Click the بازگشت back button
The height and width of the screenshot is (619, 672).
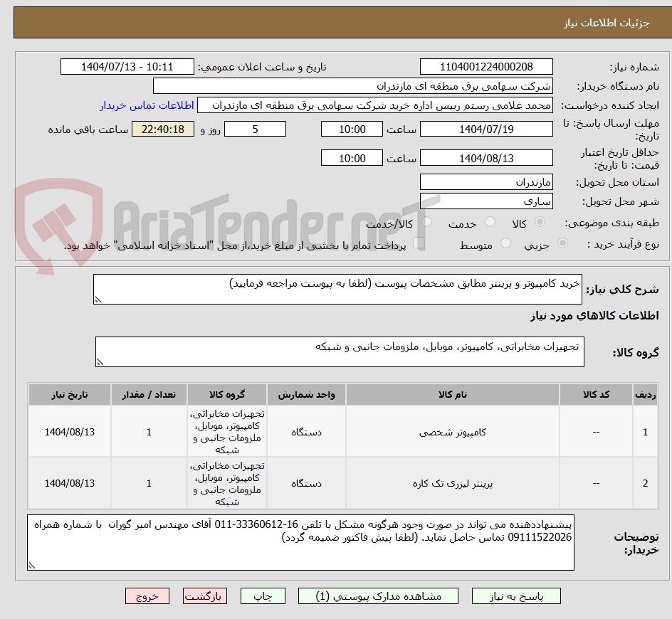point(205,596)
